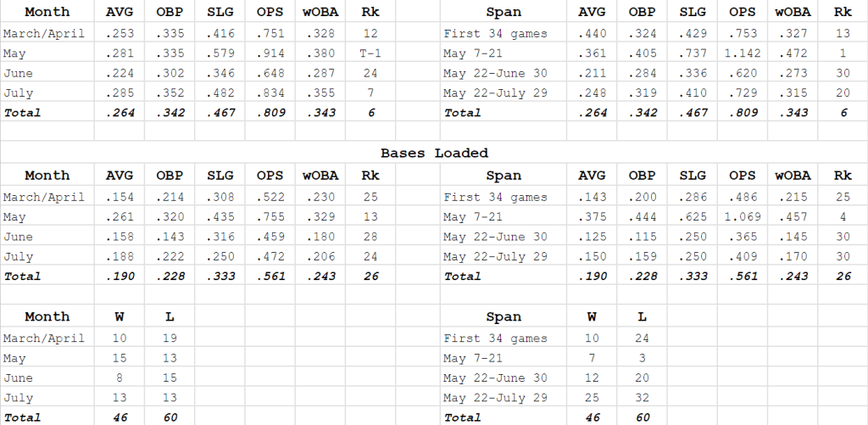Image resolution: width=868 pixels, height=425 pixels.
Task: Select the .457 wOBA cell
Action: coord(792,217)
